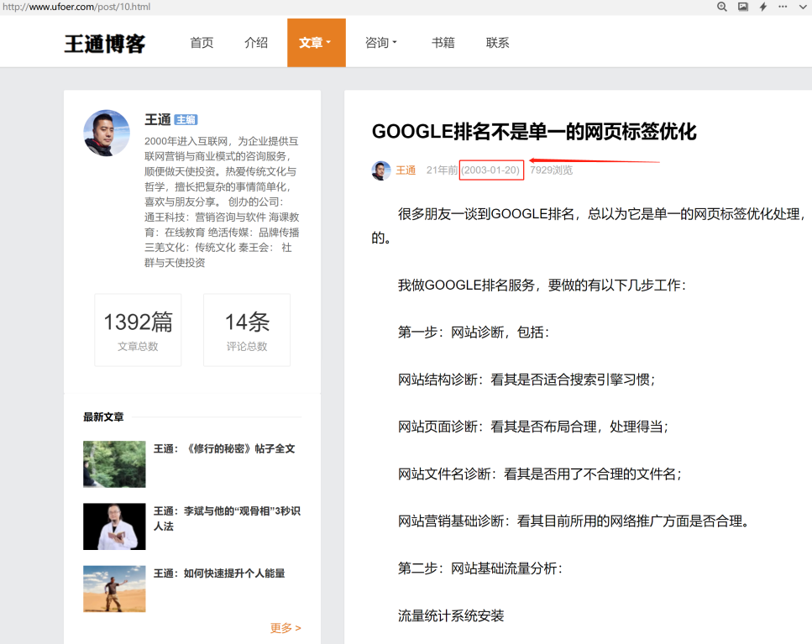Open the 联系 navigation item
812x644 pixels.
497,43
